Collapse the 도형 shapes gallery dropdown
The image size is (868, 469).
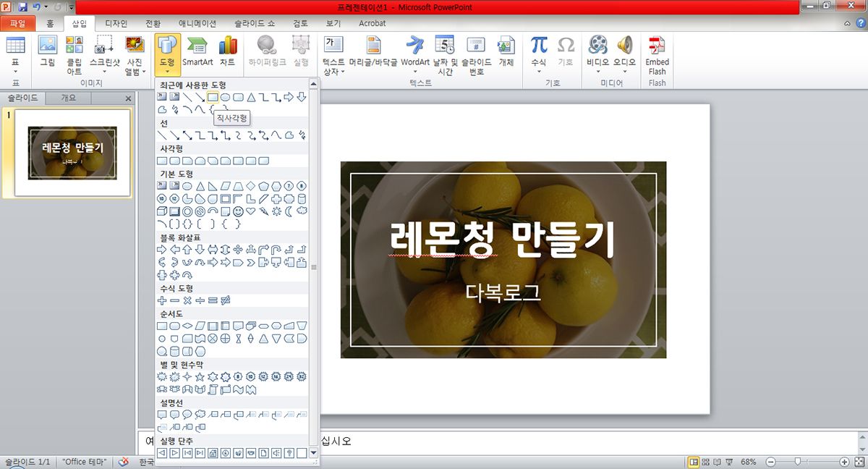point(166,56)
